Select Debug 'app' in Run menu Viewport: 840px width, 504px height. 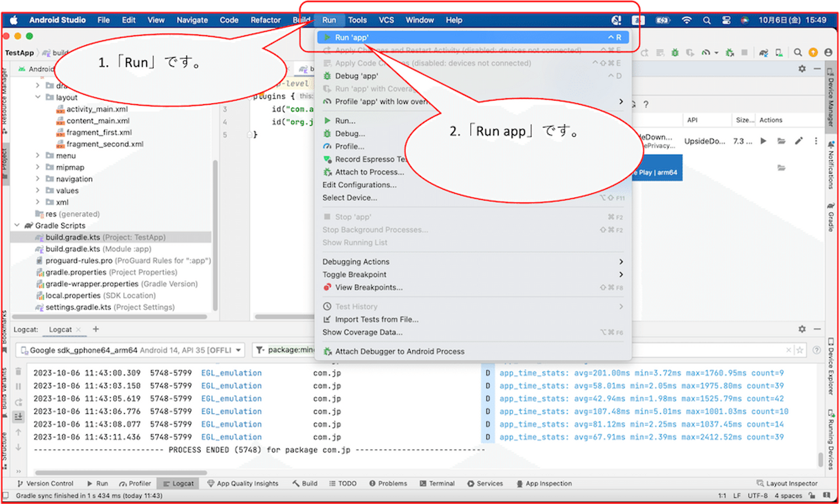[473, 76]
